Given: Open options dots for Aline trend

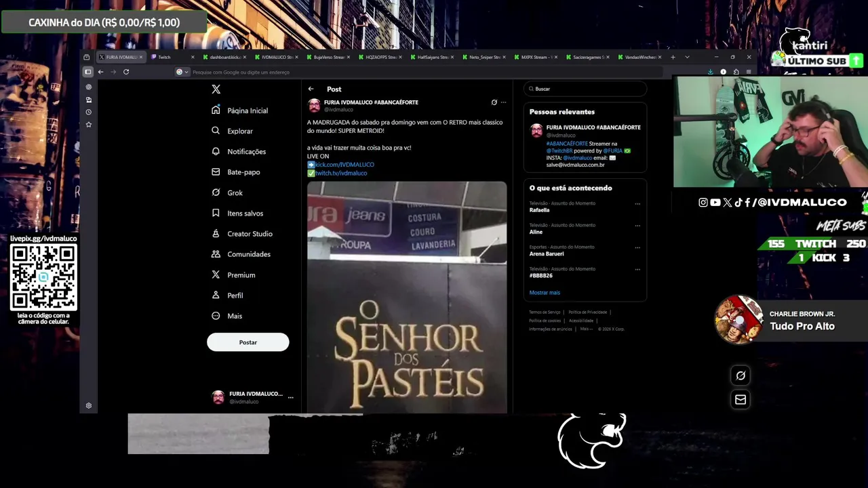Looking at the screenshot, I should [637, 226].
